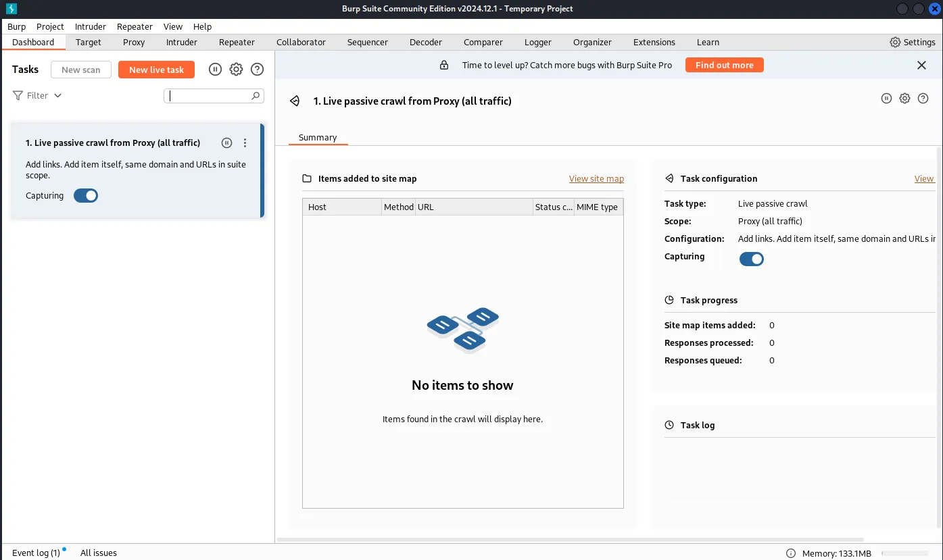The height and width of the screenshot is (560, 943).
Task: Switch to the Repeater tool tab
Action: (237, 42)
